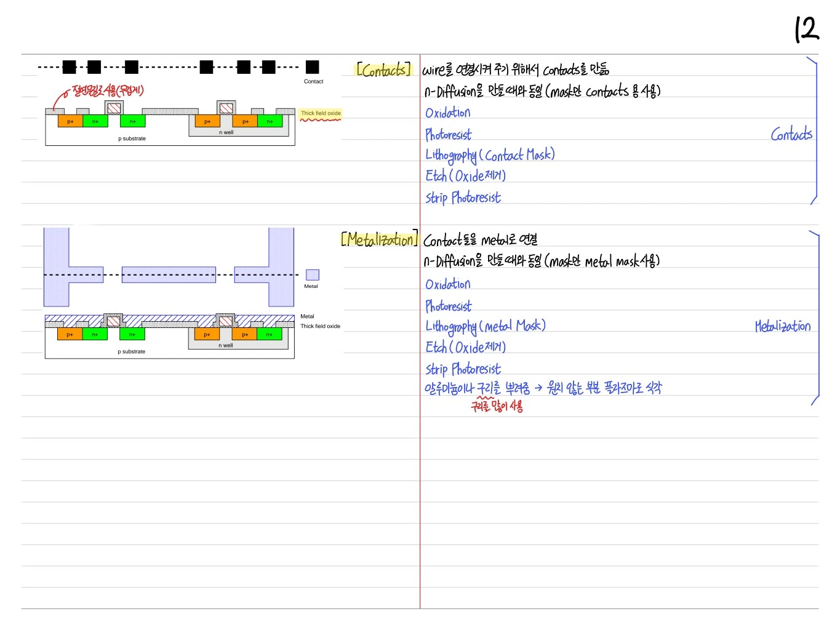Click the Photoresist step under the Contacts section
The image size is (840, 630).
point(449,134)
